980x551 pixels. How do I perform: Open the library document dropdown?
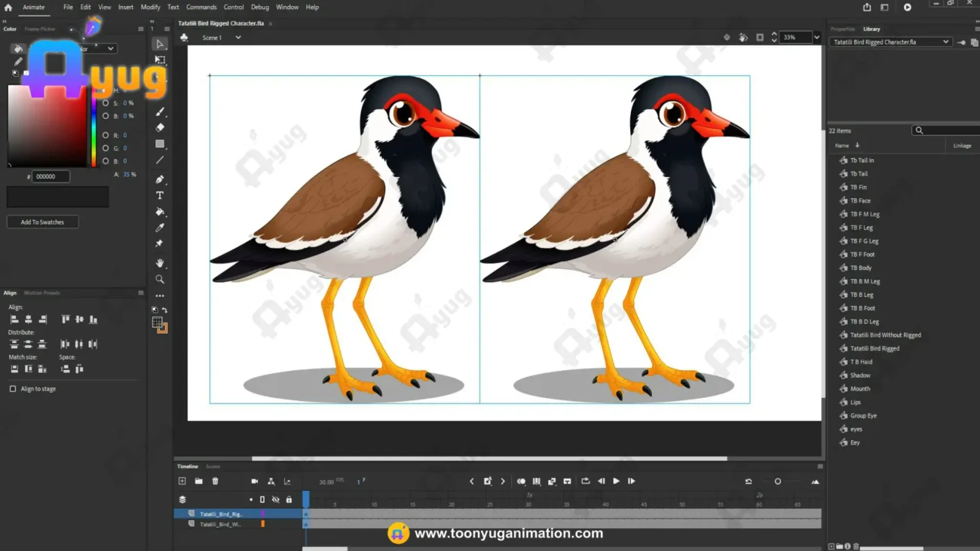(890, 42)
